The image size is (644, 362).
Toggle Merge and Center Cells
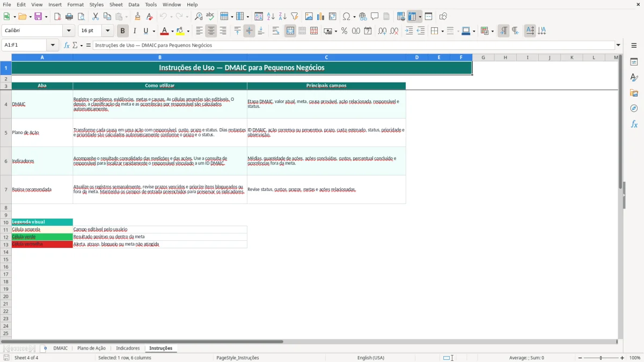pyautogui.click(x=290, y=31)
